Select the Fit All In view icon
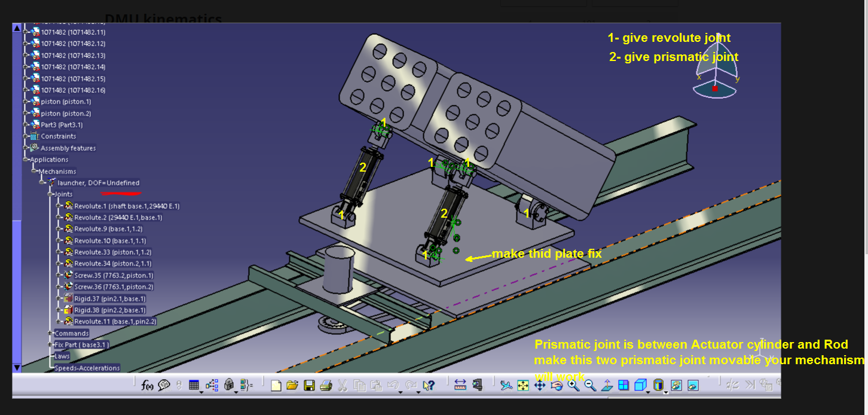This screenshot has height=415, width=868. (522, 385)
